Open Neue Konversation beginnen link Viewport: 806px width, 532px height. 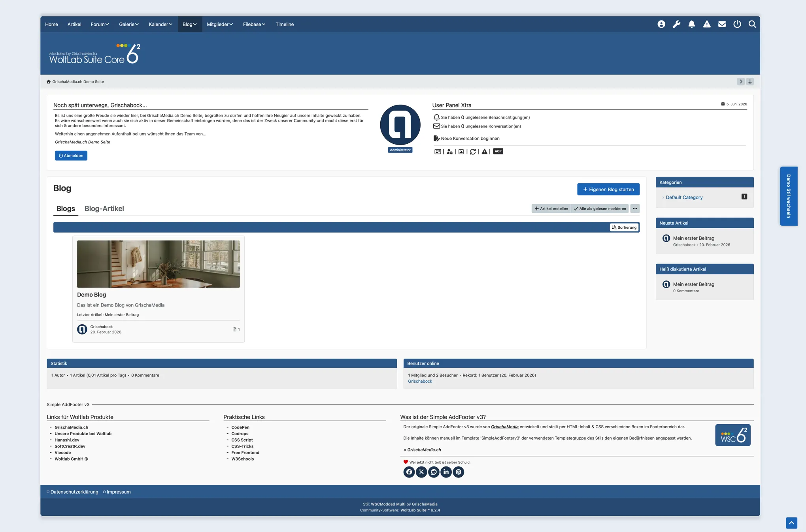coord(470,139)
